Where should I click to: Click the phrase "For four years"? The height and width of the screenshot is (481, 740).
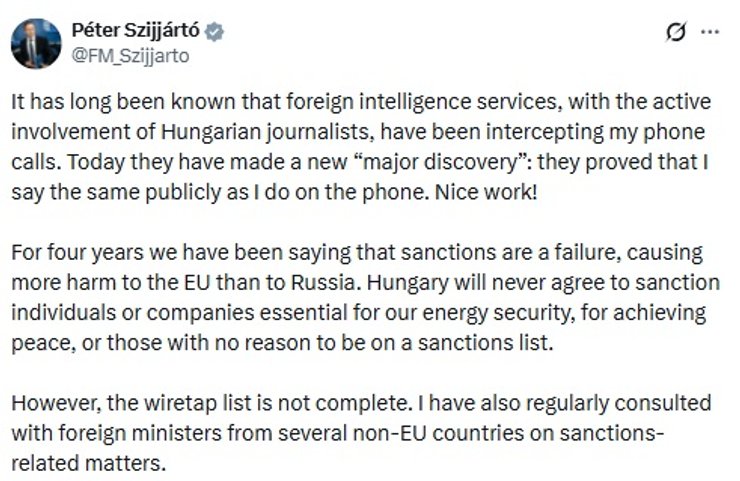(69, 251)
